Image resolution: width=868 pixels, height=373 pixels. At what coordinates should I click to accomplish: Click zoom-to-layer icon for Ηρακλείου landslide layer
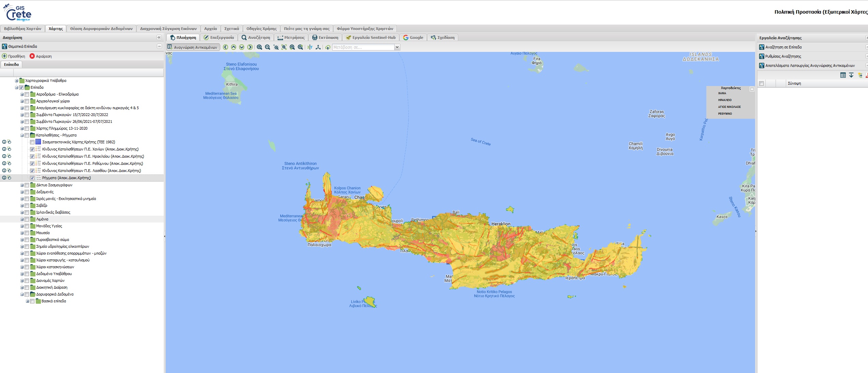9,156
